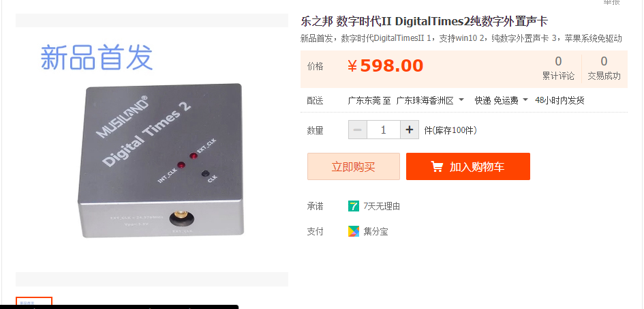The image size is (644, 309).
Task: Open the destination region dropdown 广东珠海香洲区
Action: (430, 100)
